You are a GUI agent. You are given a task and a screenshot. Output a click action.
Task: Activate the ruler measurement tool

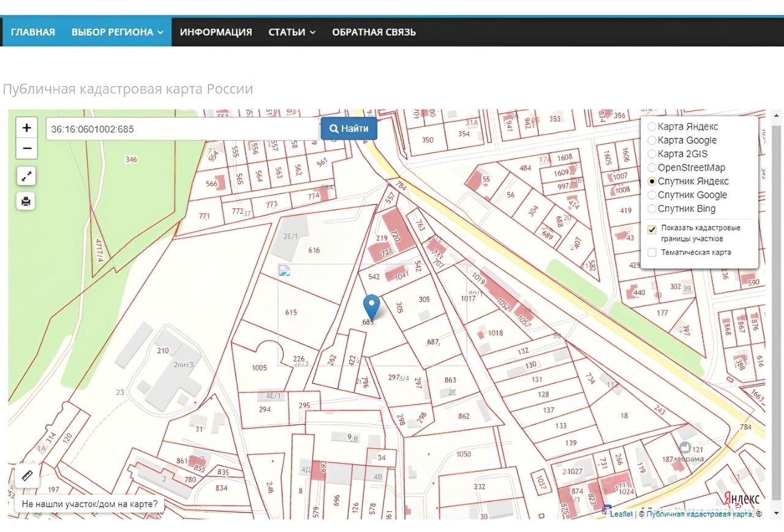coord(26,476)
